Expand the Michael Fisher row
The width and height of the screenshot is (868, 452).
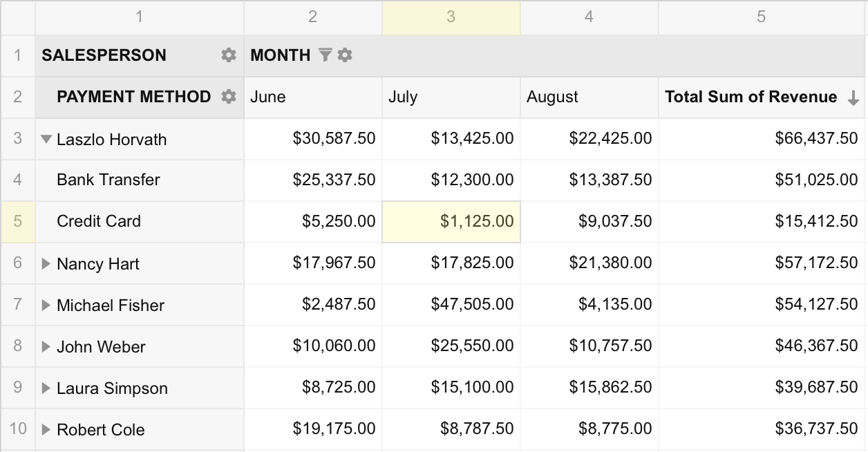[46, 305]
